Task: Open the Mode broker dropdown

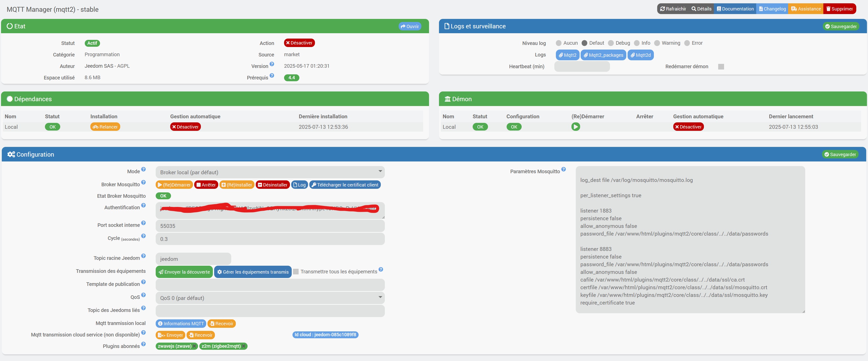Action: [270, 172]
